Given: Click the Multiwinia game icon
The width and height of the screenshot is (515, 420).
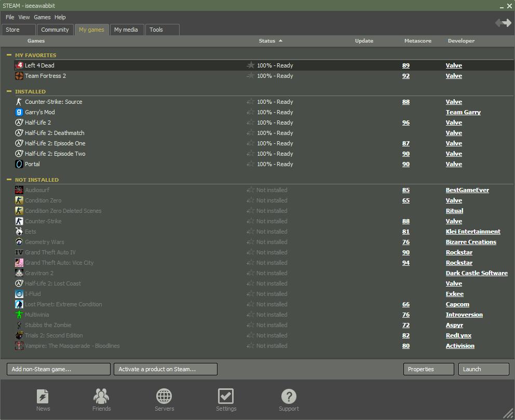Looking at the screenshot, I should coord(19,315).
